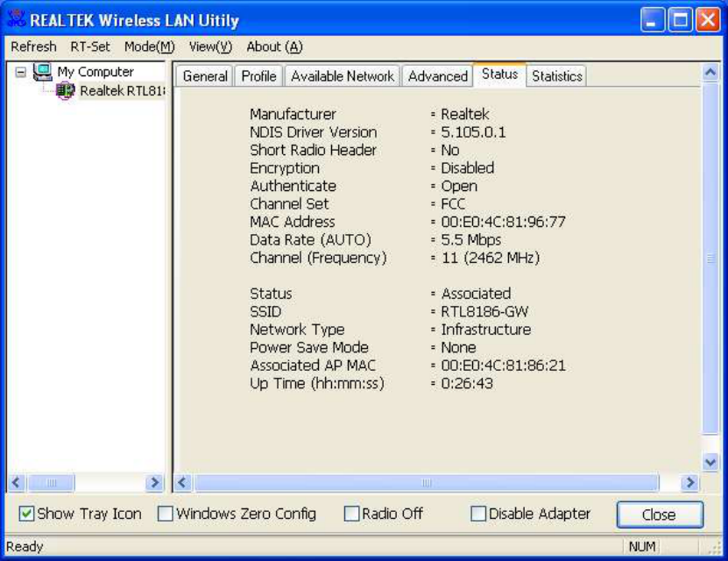Click the data rate value 5.5 Mbps
This screenshot has width=728, height=561.
[x=471, y=240]
